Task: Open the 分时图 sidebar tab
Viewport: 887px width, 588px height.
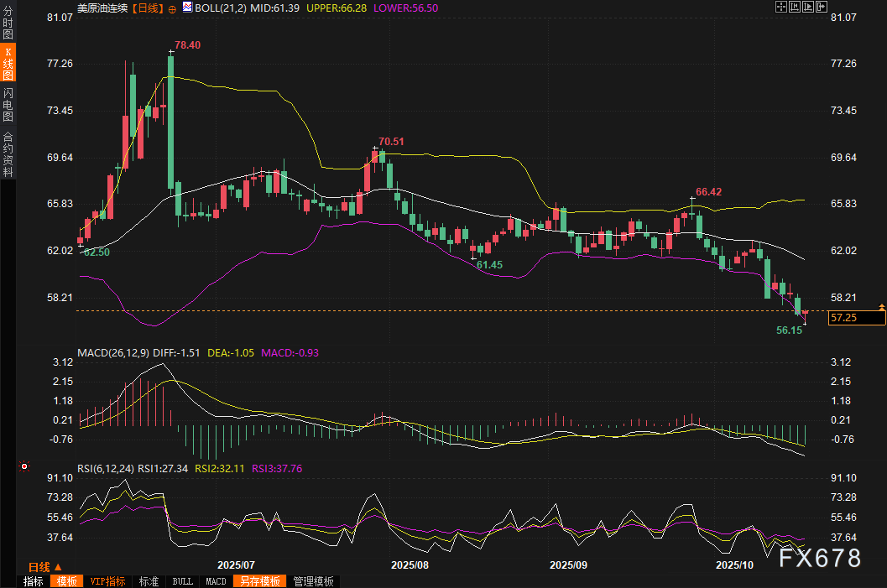Action: click(8, 23)
